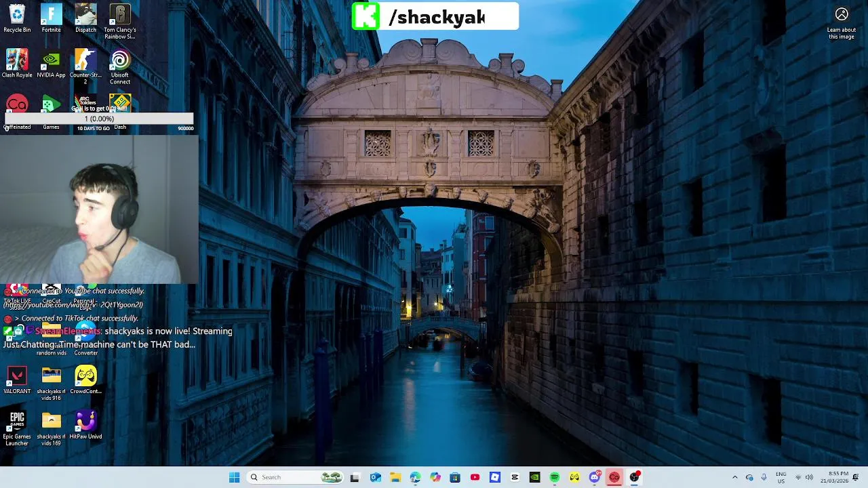Open the Wi-Fi network tray icon
The image size is (868, 488).
(x=797, y=477)
